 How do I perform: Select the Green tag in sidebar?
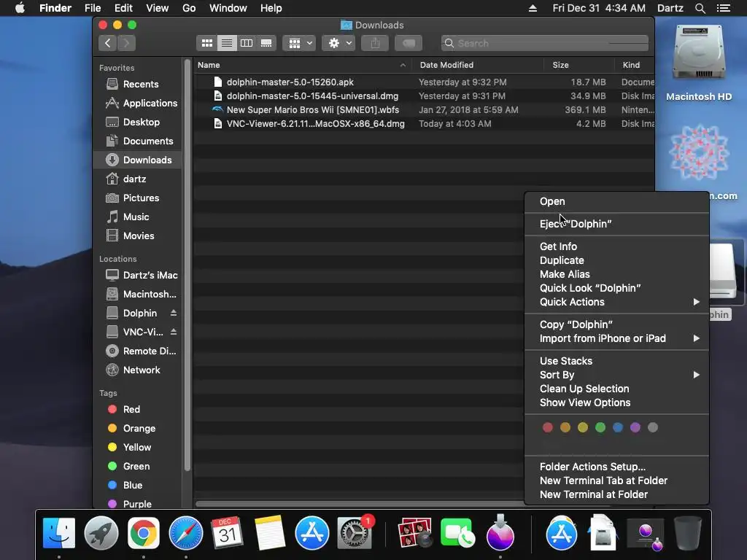(138, 466)
